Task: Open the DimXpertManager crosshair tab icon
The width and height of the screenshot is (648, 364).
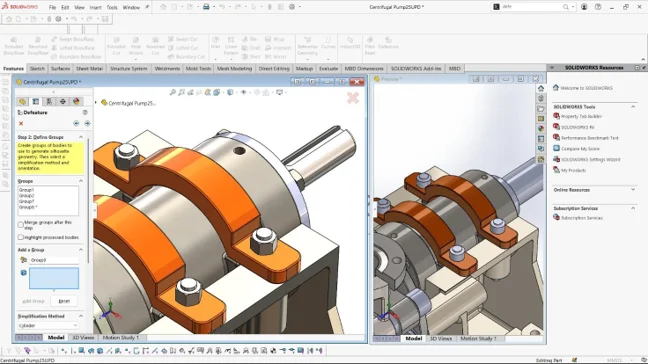Action: 63,101
